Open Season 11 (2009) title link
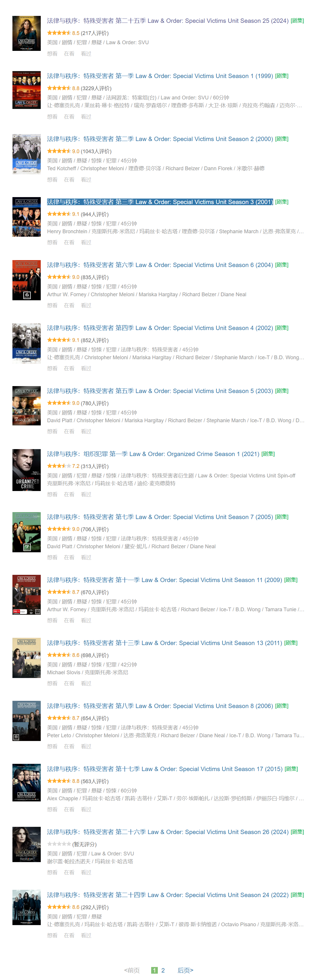 click(x=164, y=580)
